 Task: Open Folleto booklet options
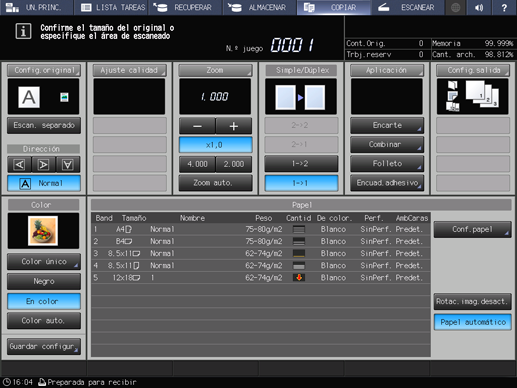387,164
